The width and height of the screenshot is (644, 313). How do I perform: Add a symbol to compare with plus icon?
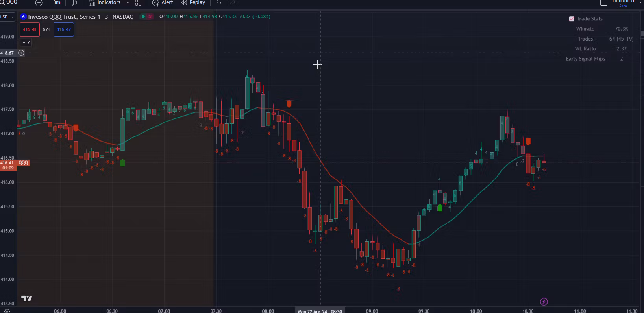pyautogui.click(x=39, y=3)
